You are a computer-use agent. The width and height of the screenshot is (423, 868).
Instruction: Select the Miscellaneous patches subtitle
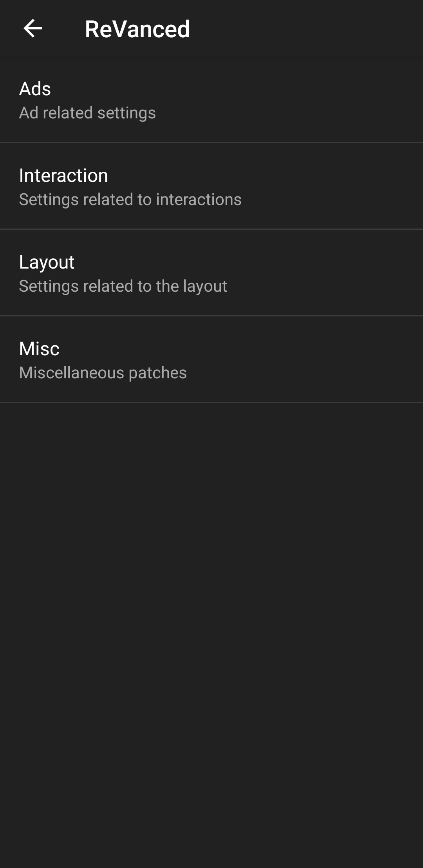click(x=103, y=372)
